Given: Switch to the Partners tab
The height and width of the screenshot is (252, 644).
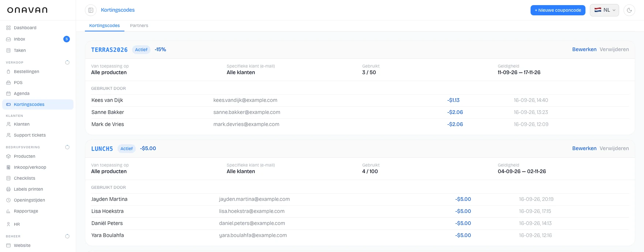Looking at the screenshot, I should pos(139,26).
